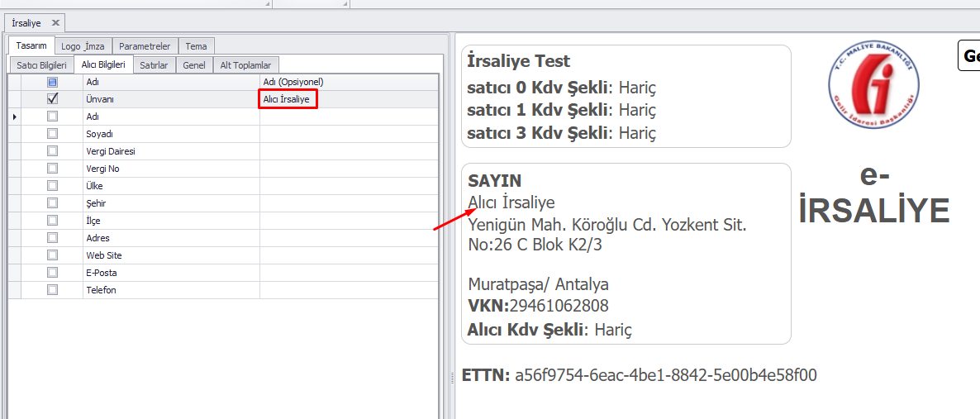The height and width of the screenshot is (419, 980).
Task: Click the Alıcı İrsaliye optional name field
Action: pyautogui.click(x=287, y=99)
